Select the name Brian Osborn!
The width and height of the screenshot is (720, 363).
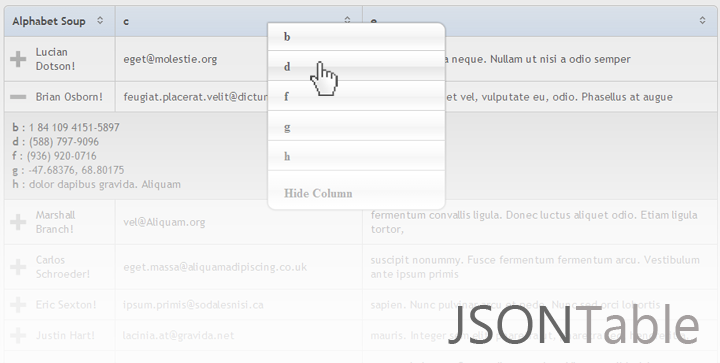(x=69, y=97)
